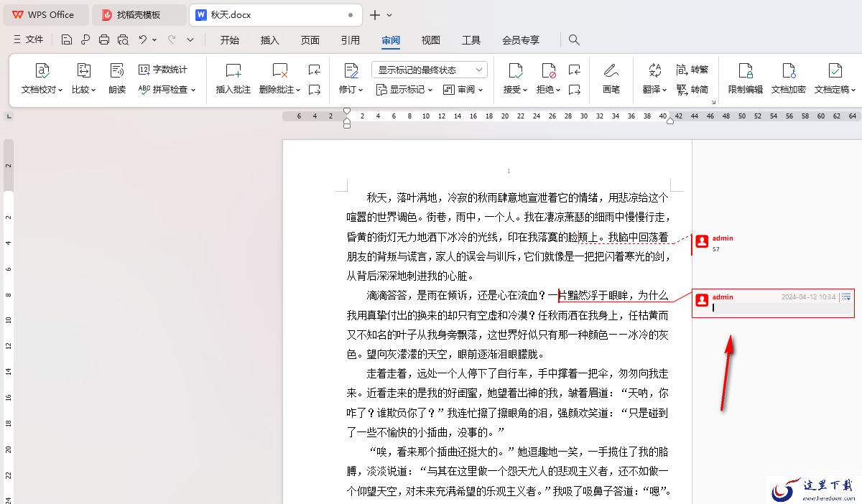Viewport: 862px width, 504px height.
Task: Switch to the 开始 ribbon tab
Action: pos(230,40)
